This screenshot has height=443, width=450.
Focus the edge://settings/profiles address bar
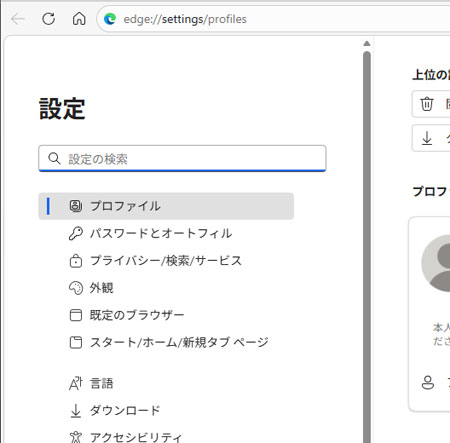tap(273, 19)
